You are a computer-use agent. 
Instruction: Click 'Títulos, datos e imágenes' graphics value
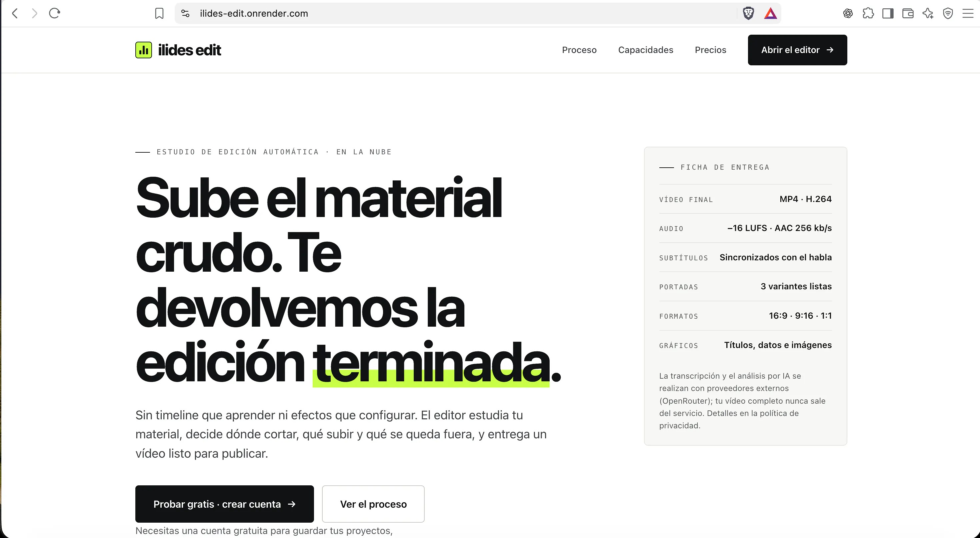[x=778, y=345]
